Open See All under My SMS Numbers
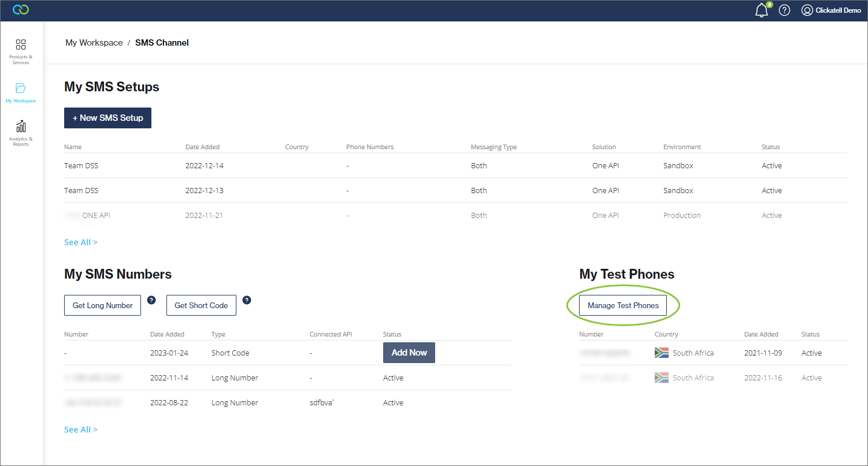The width and height of the screenshot is (868, 466). point(80,429)
